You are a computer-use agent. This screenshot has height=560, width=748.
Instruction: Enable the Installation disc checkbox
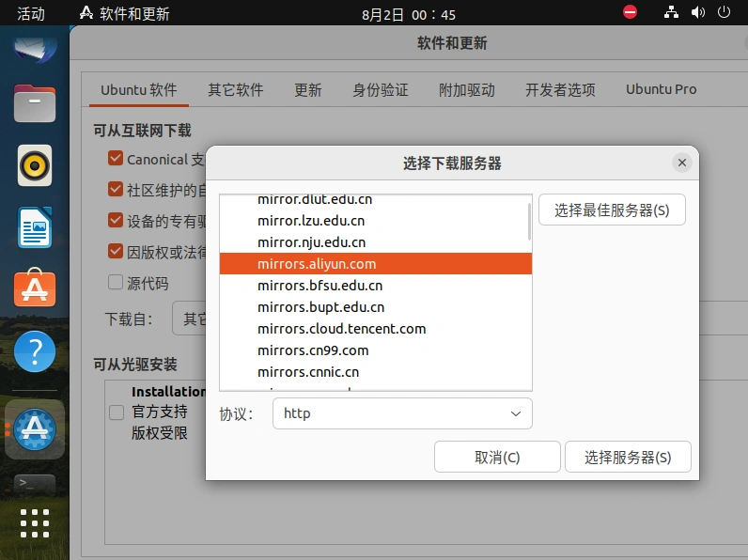[x=117, y=412]
